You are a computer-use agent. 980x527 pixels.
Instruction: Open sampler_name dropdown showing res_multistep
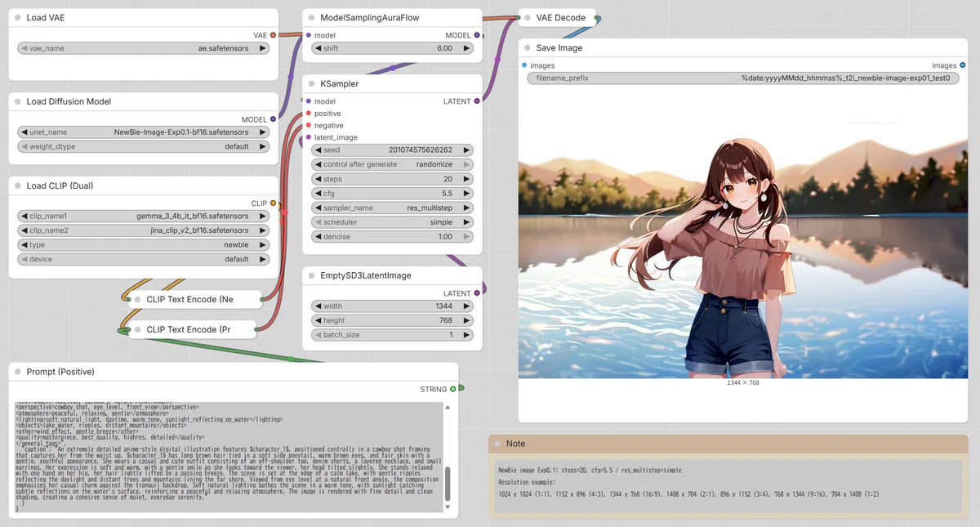(x=392, y=208)
